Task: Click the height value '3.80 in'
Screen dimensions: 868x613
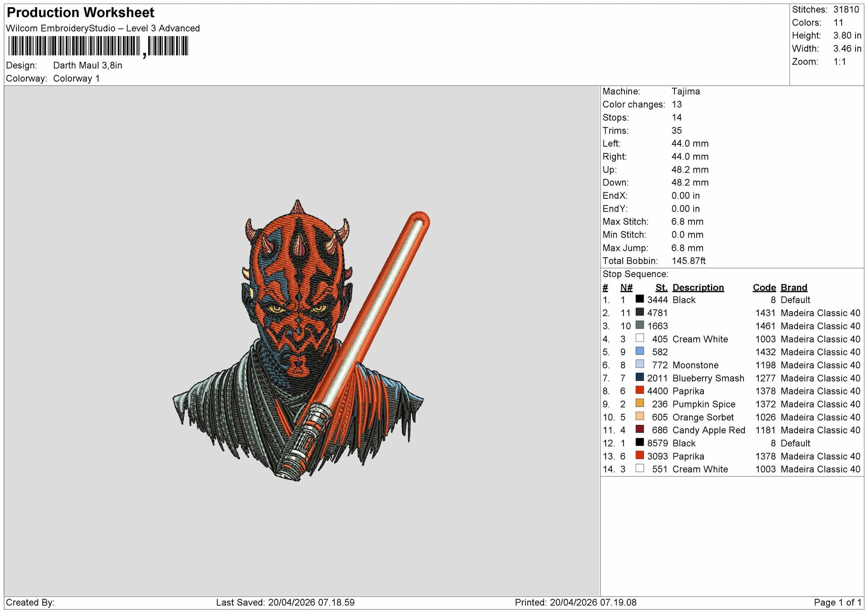Action: 847,35
